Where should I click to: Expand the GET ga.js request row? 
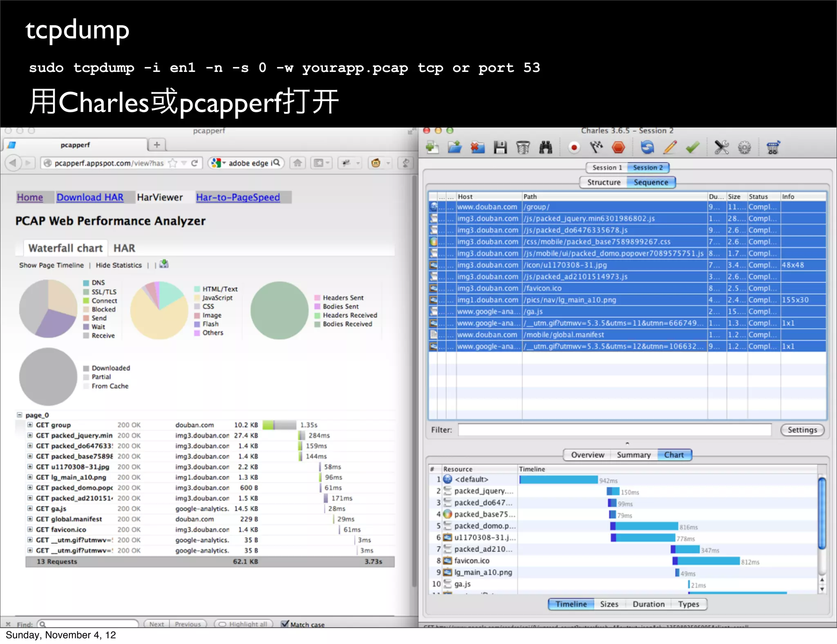click(x=30, y=509)
